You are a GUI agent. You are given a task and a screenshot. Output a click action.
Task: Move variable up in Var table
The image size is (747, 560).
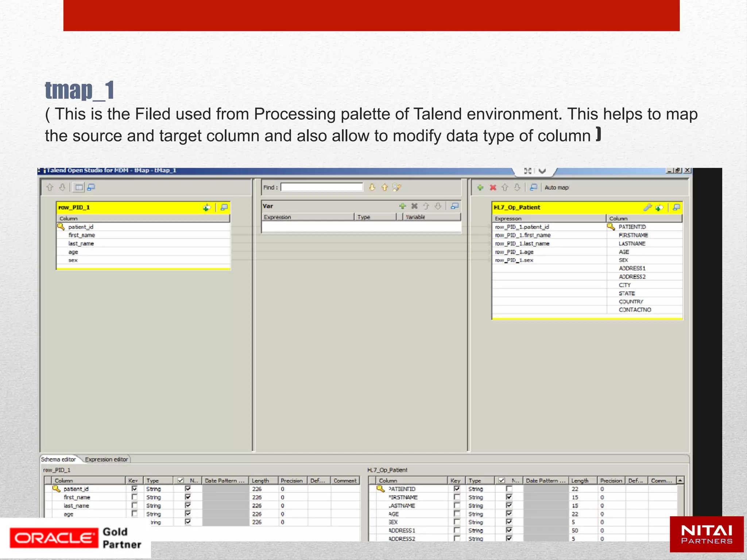click(x=426, y=206)
